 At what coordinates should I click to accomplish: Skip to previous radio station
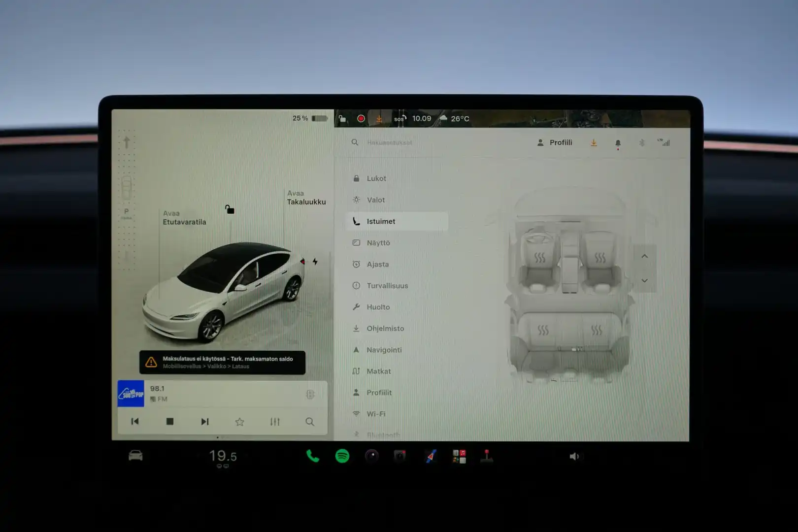point(134,422)
